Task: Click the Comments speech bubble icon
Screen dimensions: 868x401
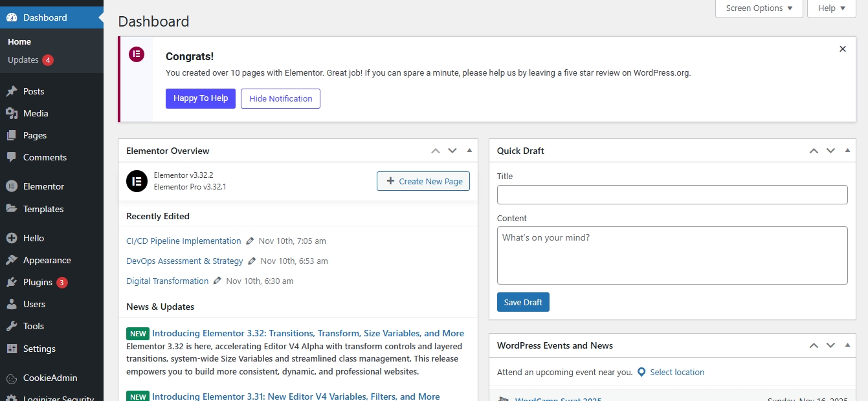Action: click(12, 157)
